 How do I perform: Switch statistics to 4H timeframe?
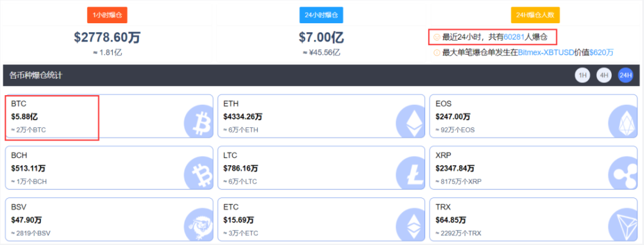604,75
